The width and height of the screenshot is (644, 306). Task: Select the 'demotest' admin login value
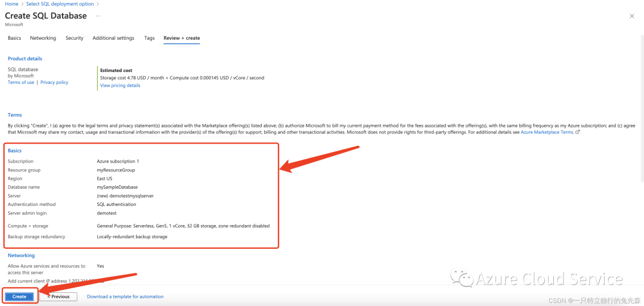pyautogui.click(x=106, y=213)
